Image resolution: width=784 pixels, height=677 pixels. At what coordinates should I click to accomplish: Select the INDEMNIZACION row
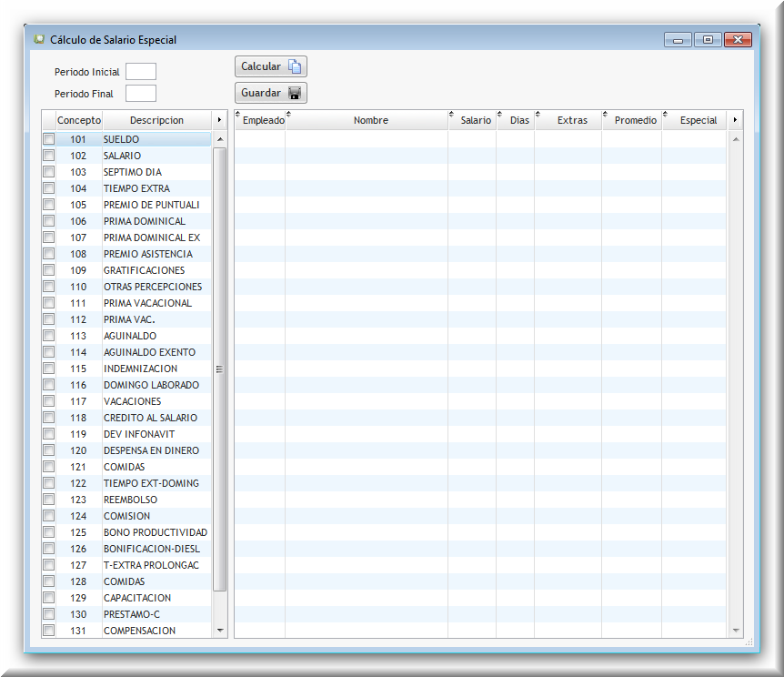pyautogui.click(x=127, y=369)
